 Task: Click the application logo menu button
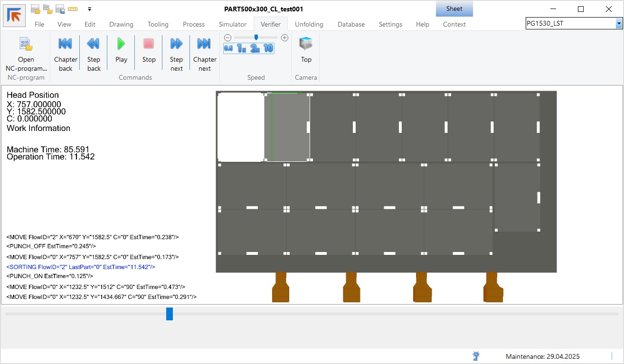coord(14,15)
